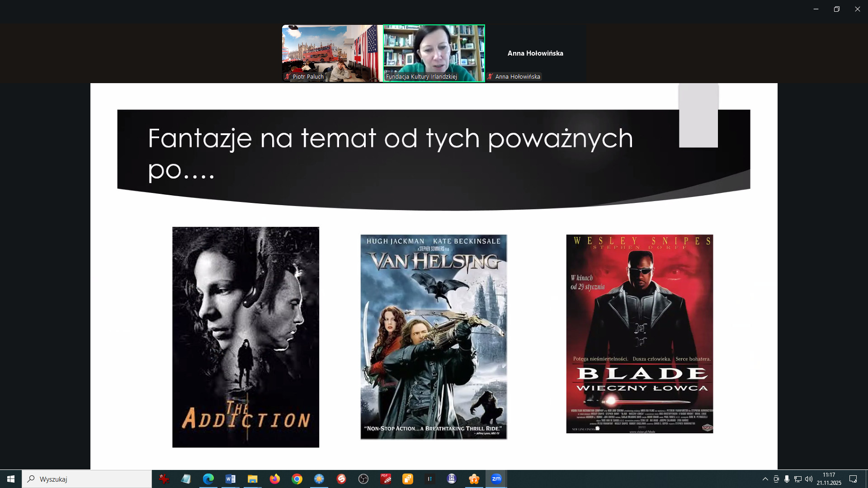Select Anna Hołowińska participant tile

535,53
